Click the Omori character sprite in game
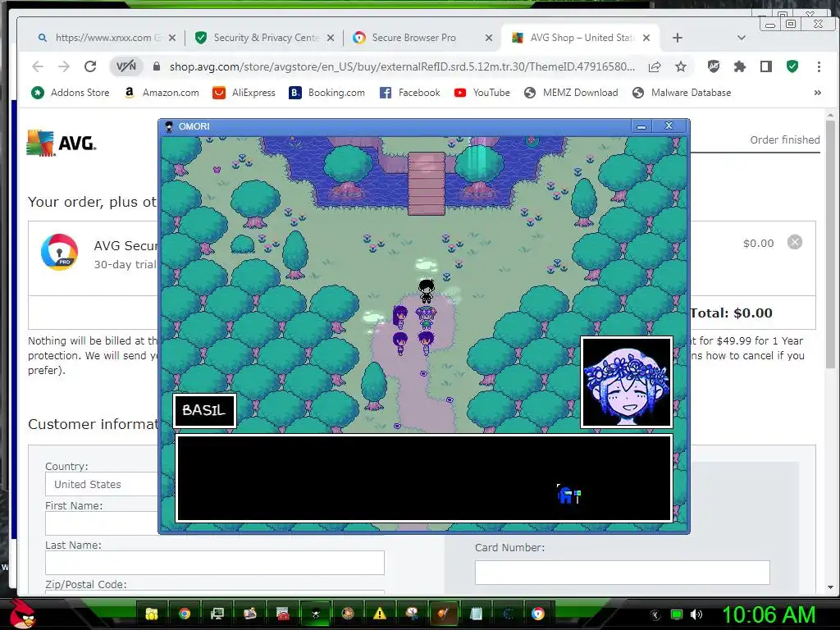Viewport: 840px width, 630px height. pyautogui.click(x=427, y=291)
